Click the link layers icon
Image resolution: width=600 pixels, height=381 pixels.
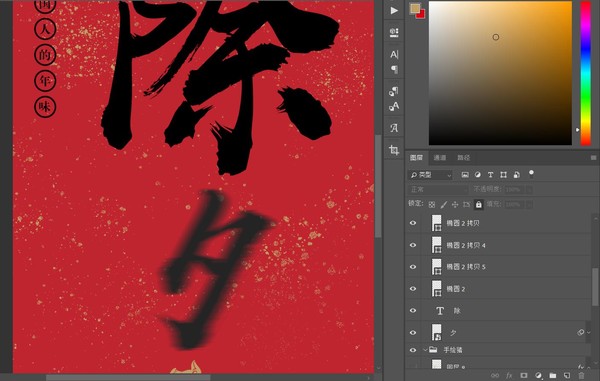click(495, 376)
